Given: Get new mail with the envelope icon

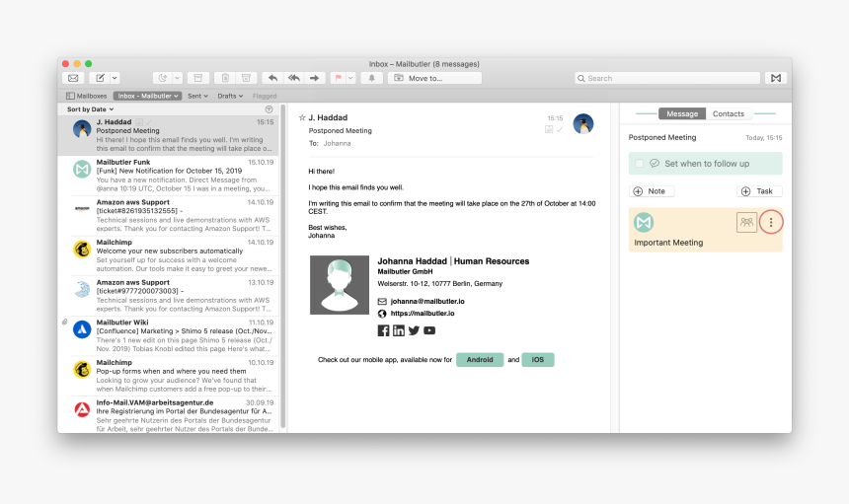Looking at the screenshot, I should [x=73, y=78].
